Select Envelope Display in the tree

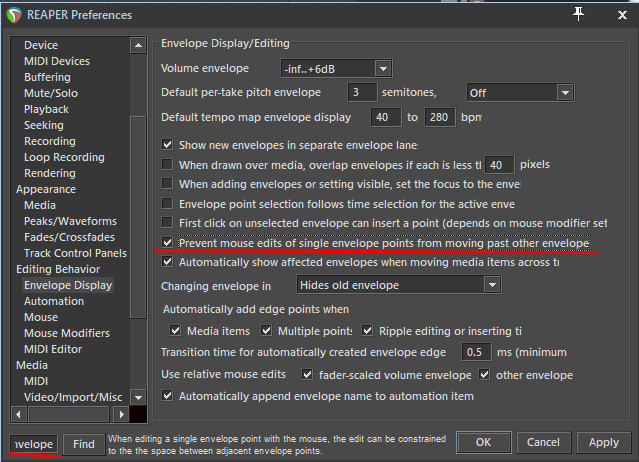pos(68,285)
